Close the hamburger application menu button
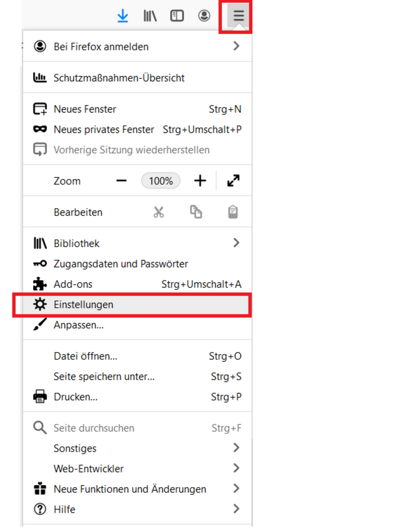Viewport: 399px width, 532px height. click(x=238, y=16)
